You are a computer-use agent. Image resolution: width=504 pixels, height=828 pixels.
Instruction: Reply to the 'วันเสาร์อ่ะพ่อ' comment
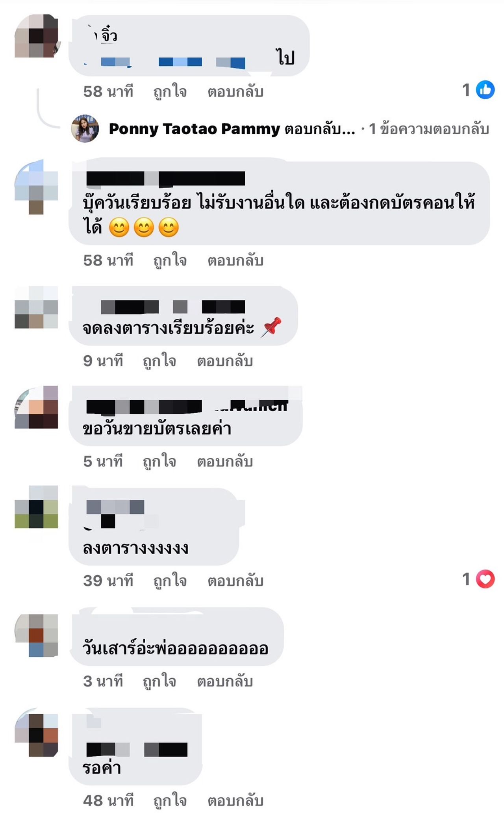click(x=225, y=681)
